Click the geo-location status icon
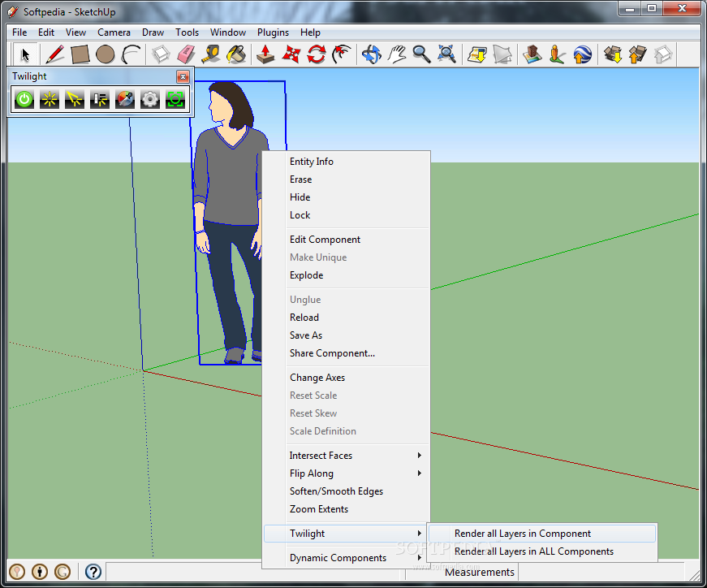Viewport: 707px width, 588px height. point(17,572)
